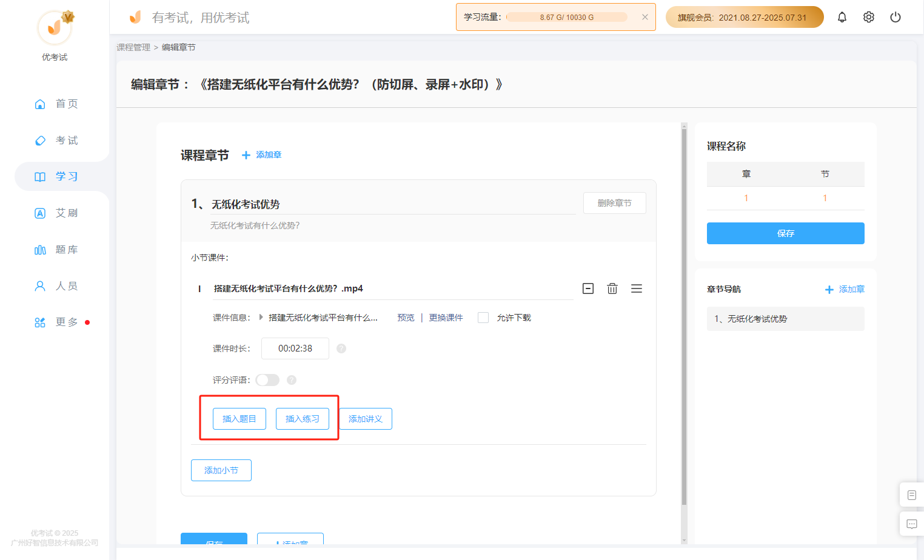Click the 艾刷 letter A icon
The image size is (924, 560).
(40, 213)
